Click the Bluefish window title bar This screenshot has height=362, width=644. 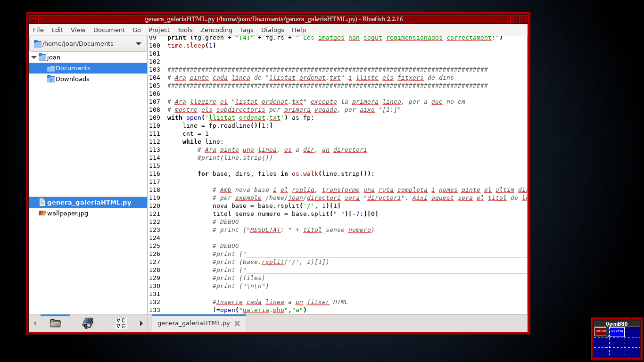[x=273, y=19]
